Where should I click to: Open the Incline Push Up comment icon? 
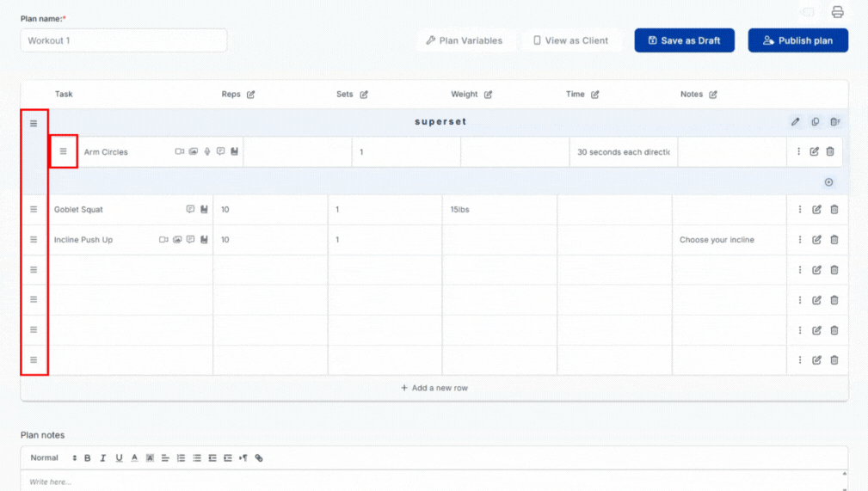pos(190,240)
